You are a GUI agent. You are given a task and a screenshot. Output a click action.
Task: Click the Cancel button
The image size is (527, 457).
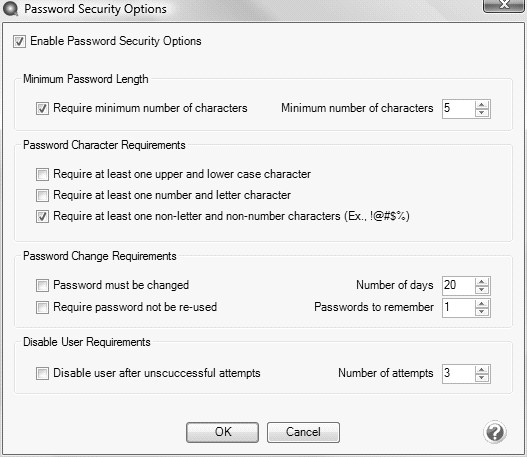point(303,432)
